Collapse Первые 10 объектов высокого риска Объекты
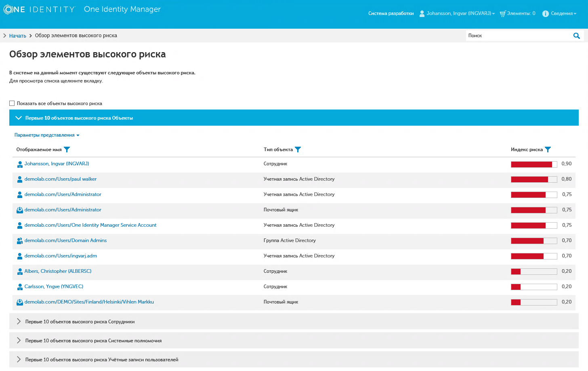 pyautogui.click(x=294, y=118)
